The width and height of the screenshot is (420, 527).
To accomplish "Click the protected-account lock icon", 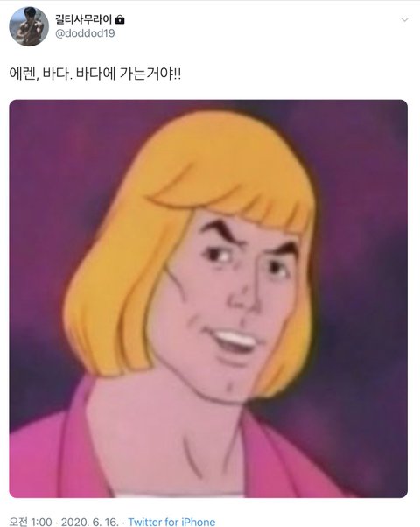I will (x=120, y=19).
